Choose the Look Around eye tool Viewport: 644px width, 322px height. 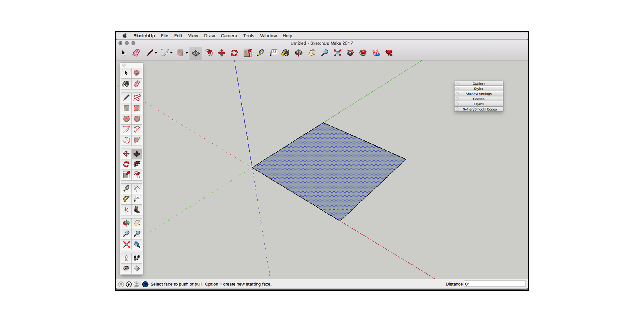point(126,268)
